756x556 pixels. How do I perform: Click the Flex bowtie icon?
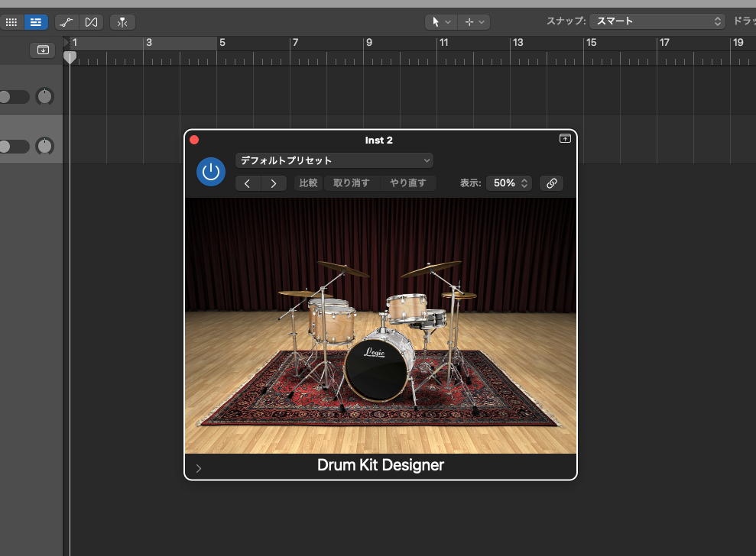[91, 22]
